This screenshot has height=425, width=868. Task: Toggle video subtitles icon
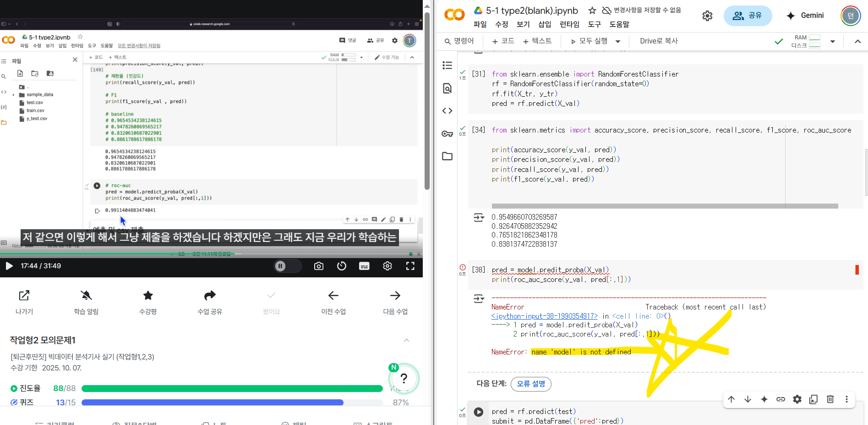tap(364, 266)
